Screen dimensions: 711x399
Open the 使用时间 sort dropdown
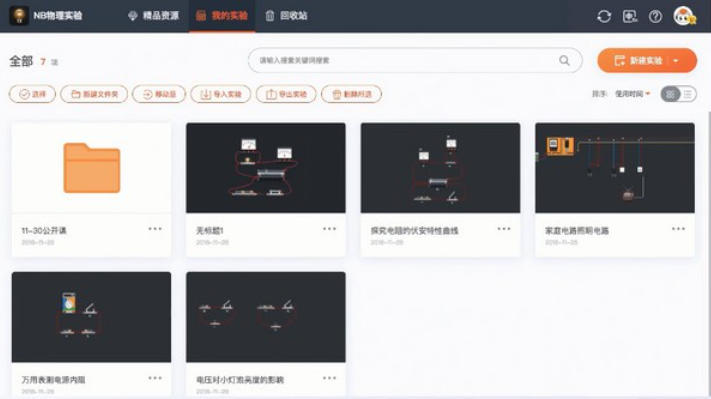coord(633,94)
